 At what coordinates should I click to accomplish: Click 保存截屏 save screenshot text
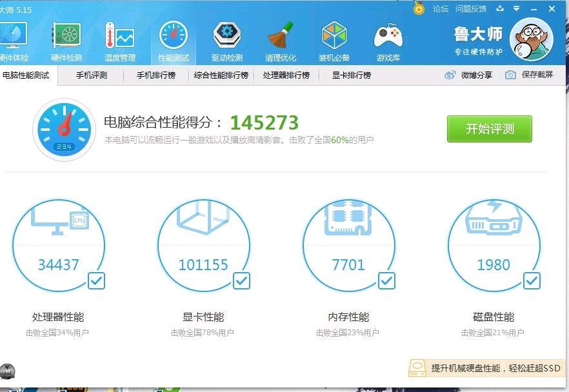[x=537, y=75]
